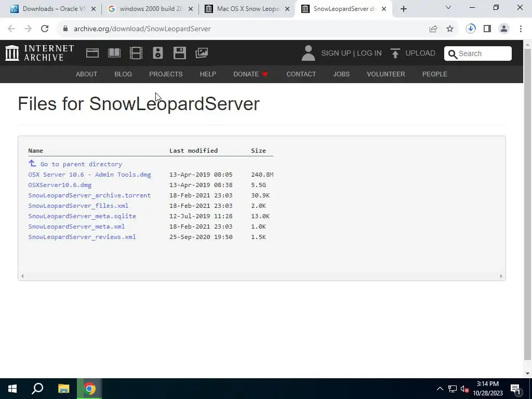The height and width of the screenshot is (399, 532).
Task: Click the browser address bar URL
Action: tap(142, 29)
